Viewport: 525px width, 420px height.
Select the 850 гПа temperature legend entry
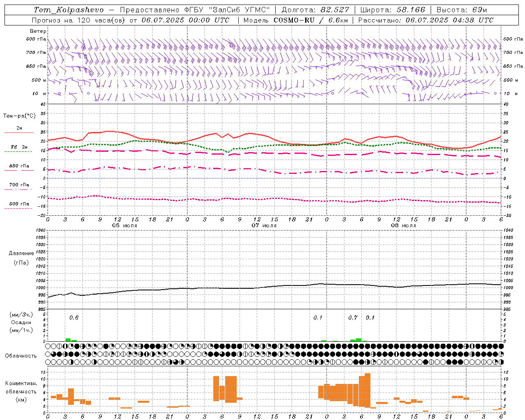(x=19, y=166)
